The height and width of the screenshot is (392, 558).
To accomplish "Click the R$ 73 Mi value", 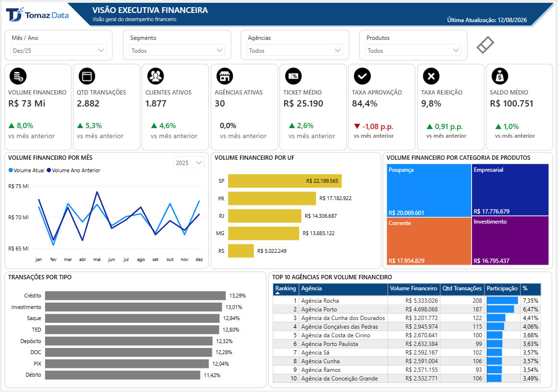I will click(x=27, y=104).
